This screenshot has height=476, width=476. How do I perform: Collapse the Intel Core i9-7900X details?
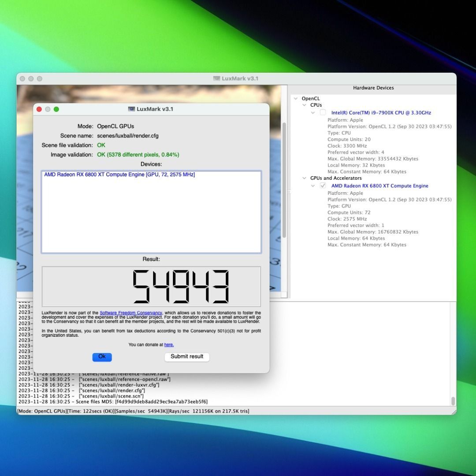[313, 113]
